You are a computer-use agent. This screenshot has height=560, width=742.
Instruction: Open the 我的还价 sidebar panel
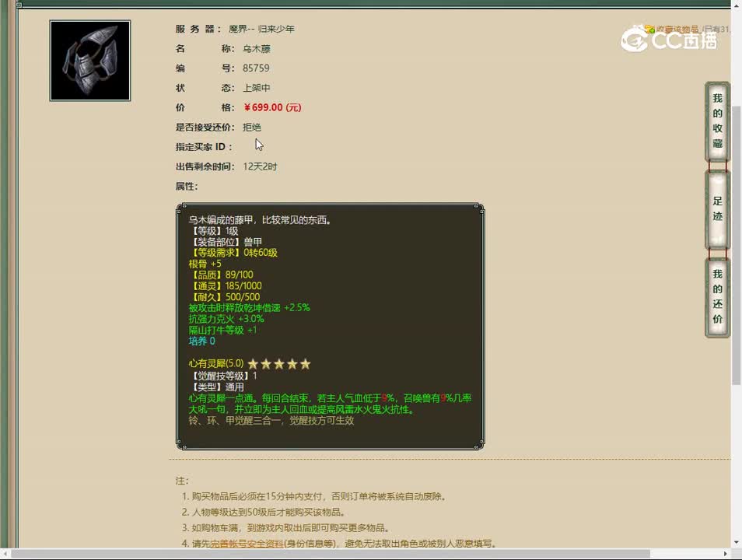[x=716, y=296]
